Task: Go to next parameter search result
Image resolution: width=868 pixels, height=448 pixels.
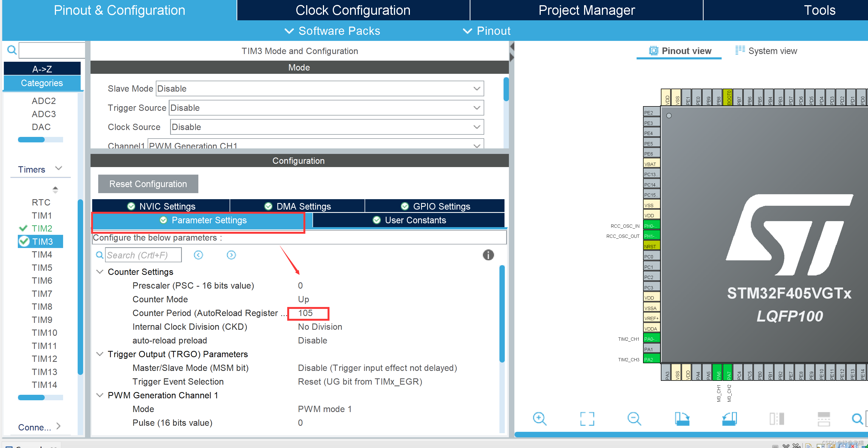Action: (231, 255)
